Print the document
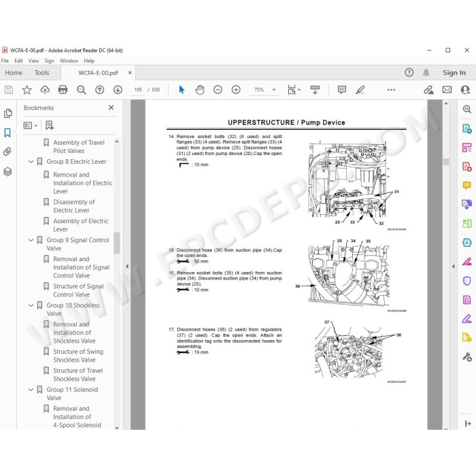The height and width of the screenshot is (476, 476). [x=63, y=90]
